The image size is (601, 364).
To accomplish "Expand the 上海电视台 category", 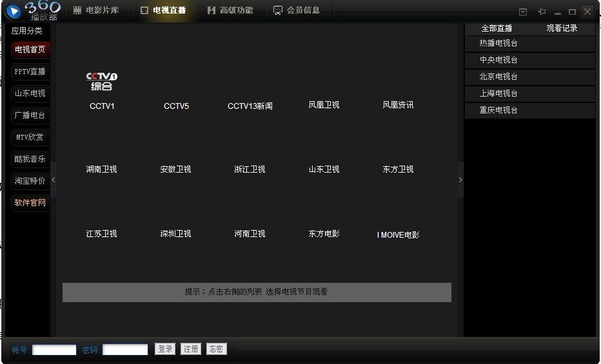I will pyautogui.click(x=529, y=94).
